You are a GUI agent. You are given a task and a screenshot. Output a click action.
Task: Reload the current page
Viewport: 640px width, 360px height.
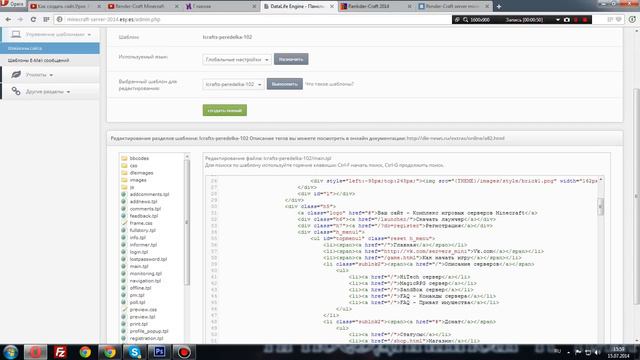coord(33,19)
